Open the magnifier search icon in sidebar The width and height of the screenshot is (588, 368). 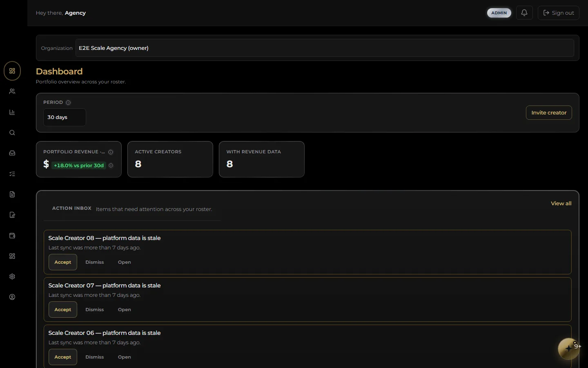pyautogui.click(x=12, y=132)
